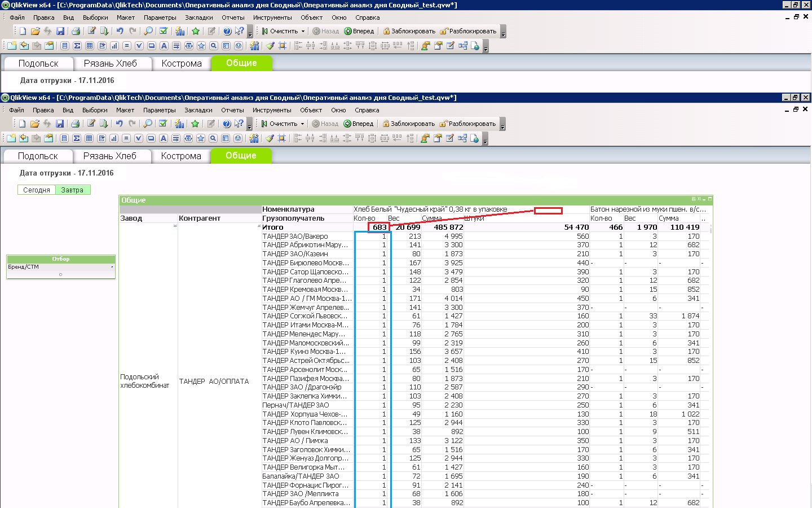Open sheet properties icon in lower window

coord(49,138)
